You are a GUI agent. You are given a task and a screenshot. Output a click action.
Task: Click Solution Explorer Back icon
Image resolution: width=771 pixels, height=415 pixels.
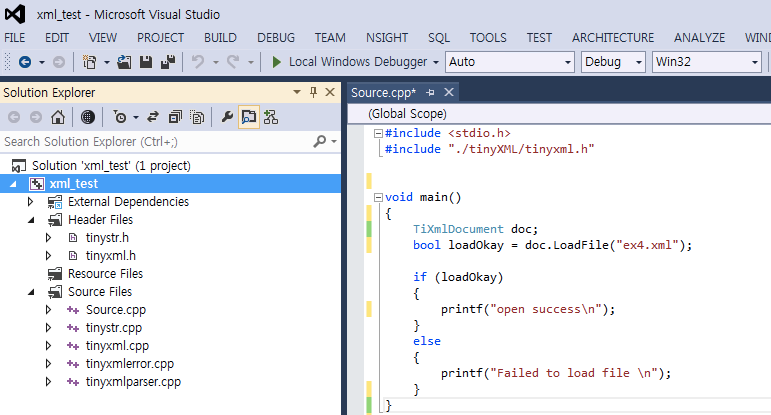coord(14,117)
